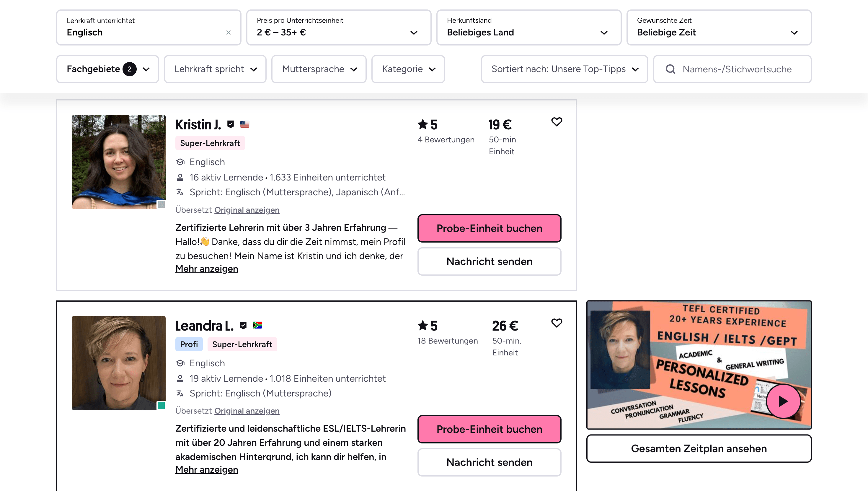Open Leandra L.'s profile photo
The width and height of the screenshot is (868, 491).
click(118, 363)
